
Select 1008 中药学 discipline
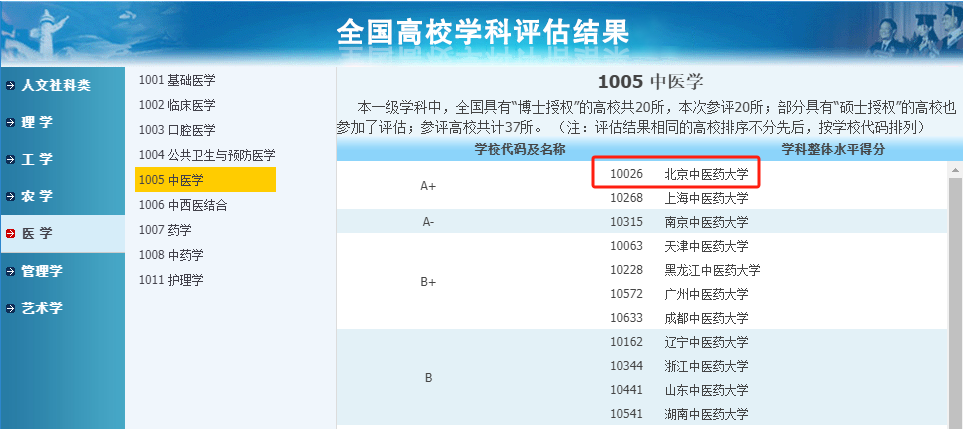tap(171, 255)
